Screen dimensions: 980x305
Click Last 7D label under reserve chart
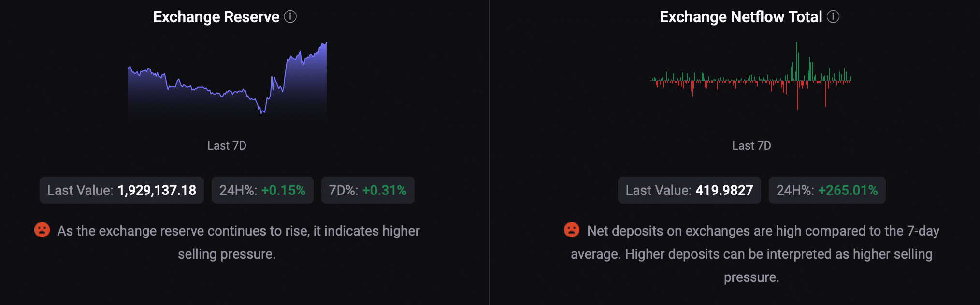pyautogui.click(x=227, y=146)
